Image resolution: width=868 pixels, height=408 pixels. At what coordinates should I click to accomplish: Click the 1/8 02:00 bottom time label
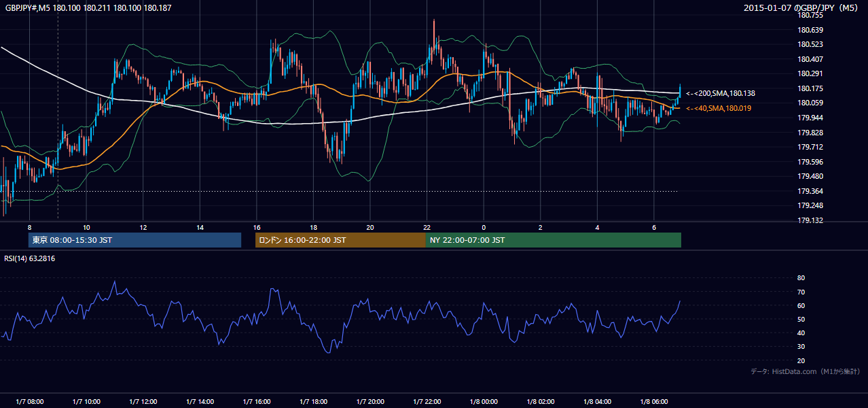click(540, 401)
